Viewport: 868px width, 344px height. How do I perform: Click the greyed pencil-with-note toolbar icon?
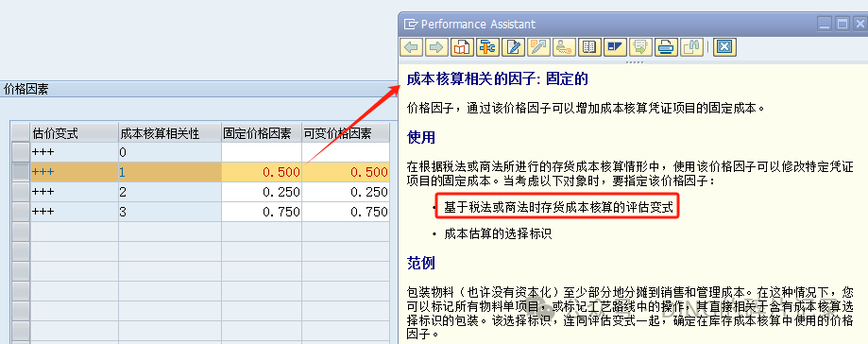[538, 47]
